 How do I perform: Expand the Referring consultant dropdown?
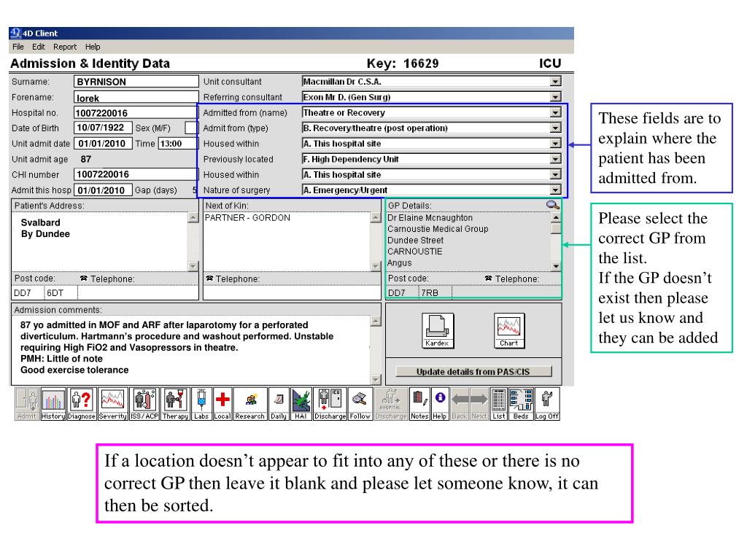555,97
